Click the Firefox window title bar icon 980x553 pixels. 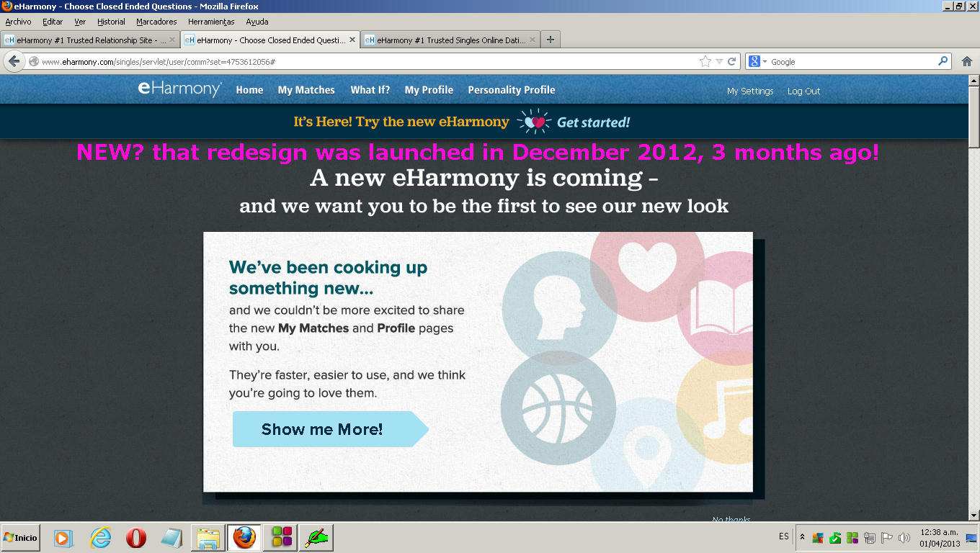[x=7, y=6]
